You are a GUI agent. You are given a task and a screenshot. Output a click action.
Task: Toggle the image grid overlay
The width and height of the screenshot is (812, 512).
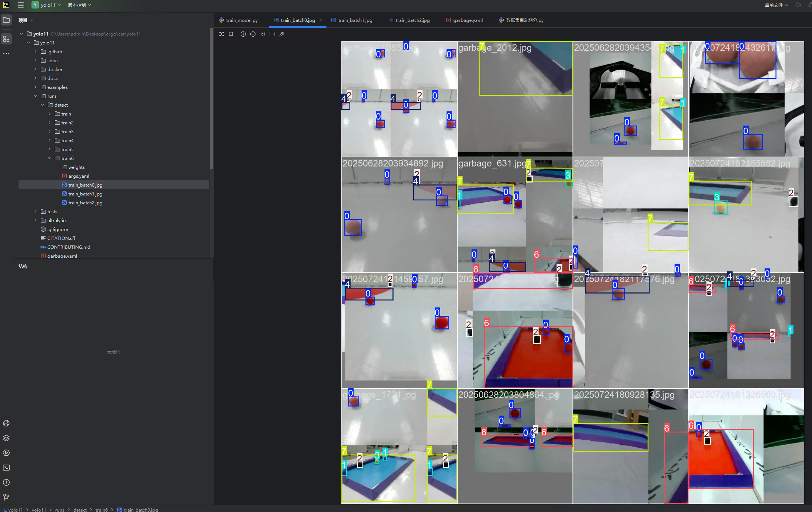(x=231, y=34)
